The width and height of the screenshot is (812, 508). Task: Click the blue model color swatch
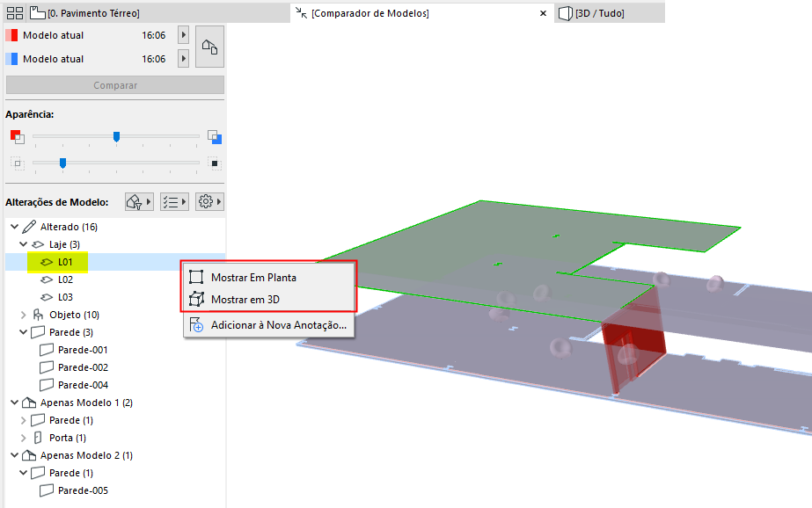coord(11,59)
